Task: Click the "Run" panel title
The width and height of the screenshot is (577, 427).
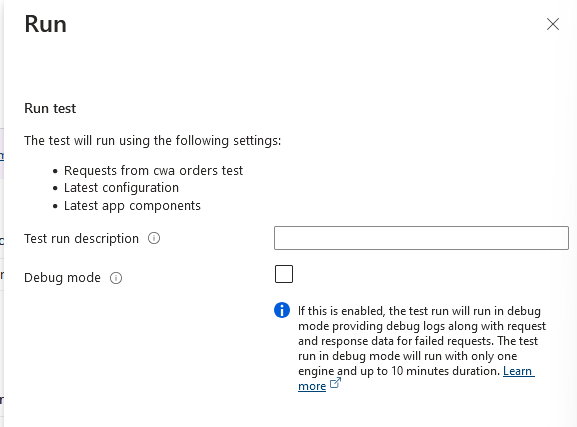Action: coord(46,24)
